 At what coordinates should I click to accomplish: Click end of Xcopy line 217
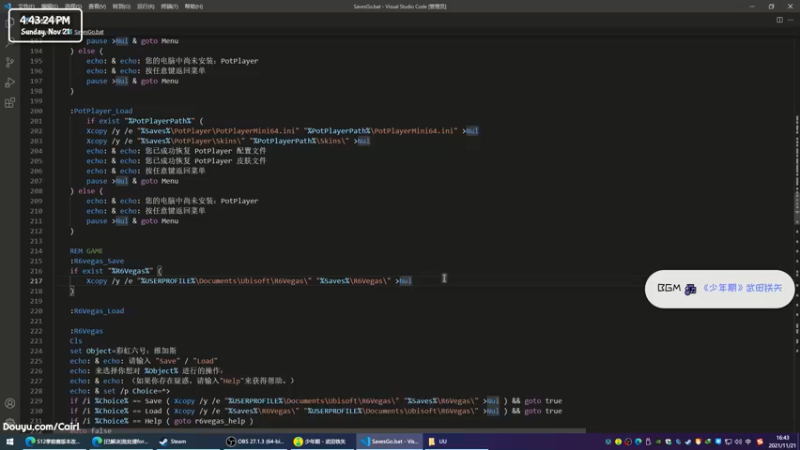tap(413, 281)
